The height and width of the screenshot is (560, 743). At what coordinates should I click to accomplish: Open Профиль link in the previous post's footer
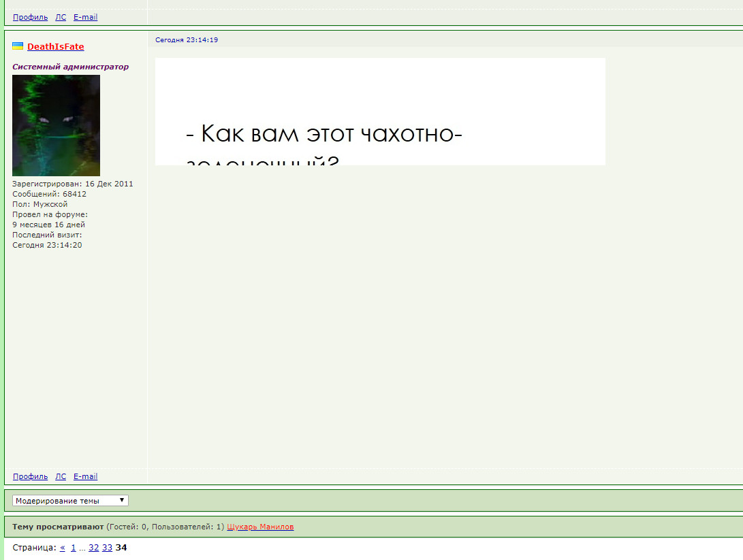click(x=30, y=17)
